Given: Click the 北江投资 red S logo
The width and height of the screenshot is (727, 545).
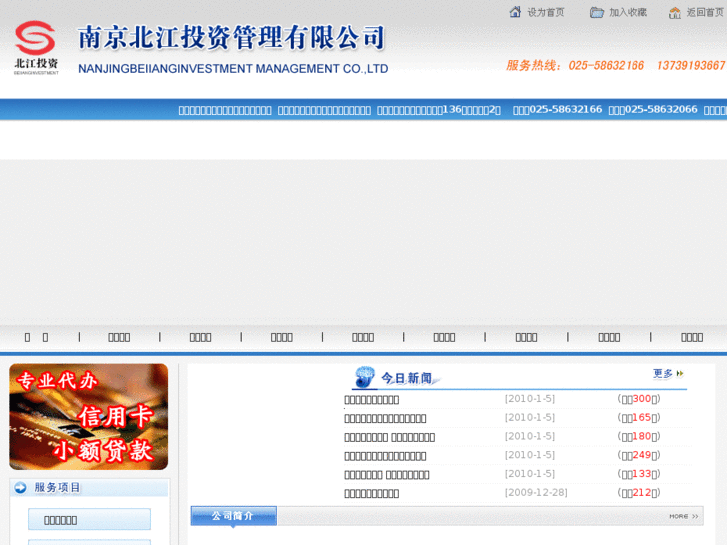Looking at the screenshot, I should click(x=35, y=38).
